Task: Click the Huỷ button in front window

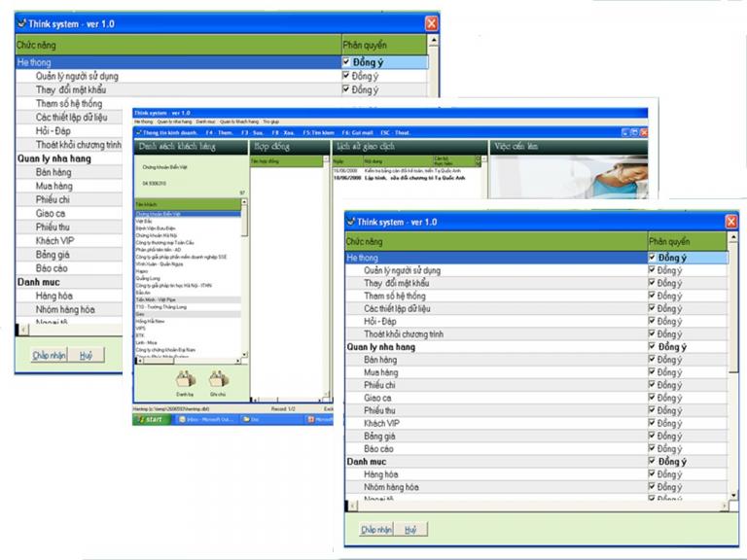Action: [x=410, y=530]
